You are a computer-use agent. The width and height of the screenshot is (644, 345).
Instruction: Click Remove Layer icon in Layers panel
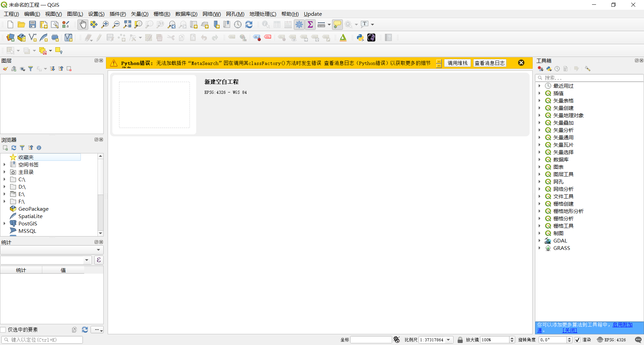(69, 69)
